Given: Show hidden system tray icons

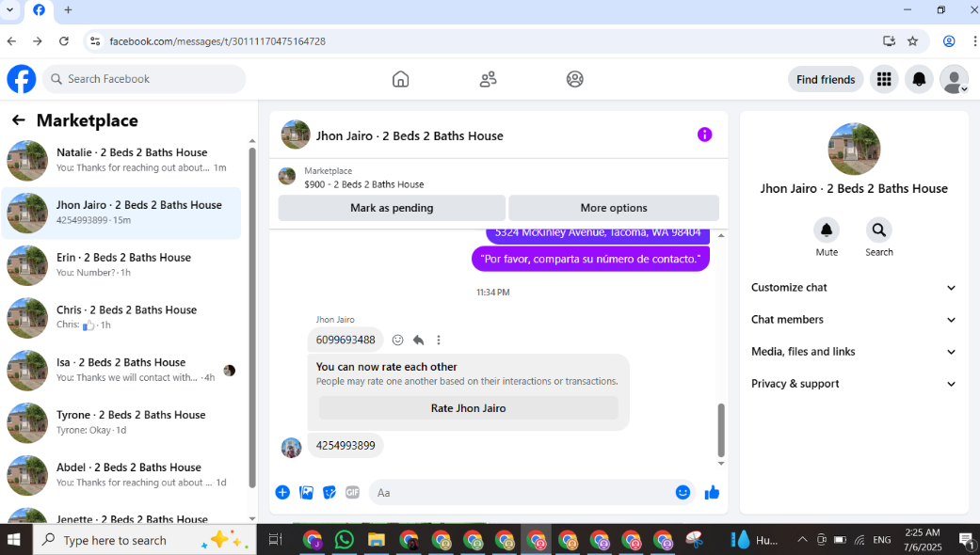Looking at the screenshot, I should (802, 539).
